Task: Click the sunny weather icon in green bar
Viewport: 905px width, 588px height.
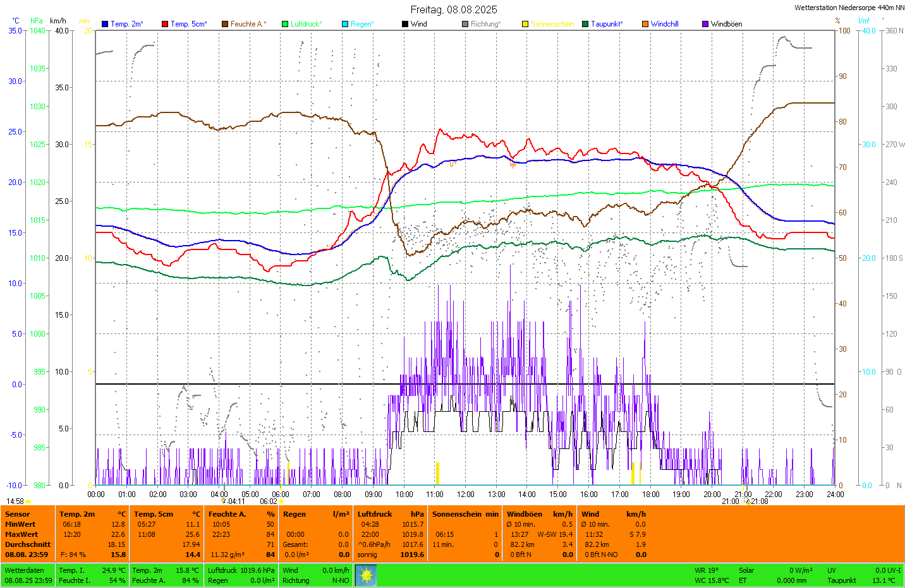Action: (x=366, y=575)
